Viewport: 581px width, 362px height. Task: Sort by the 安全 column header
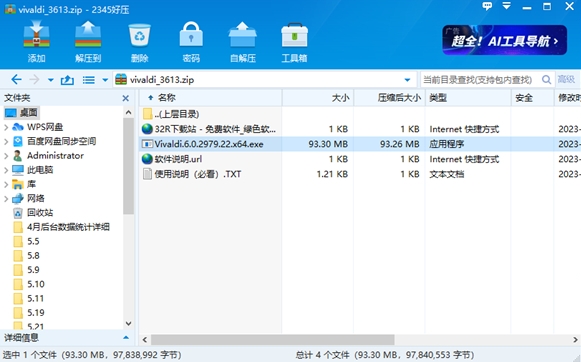pyautogui.click(x=532, y=98)
